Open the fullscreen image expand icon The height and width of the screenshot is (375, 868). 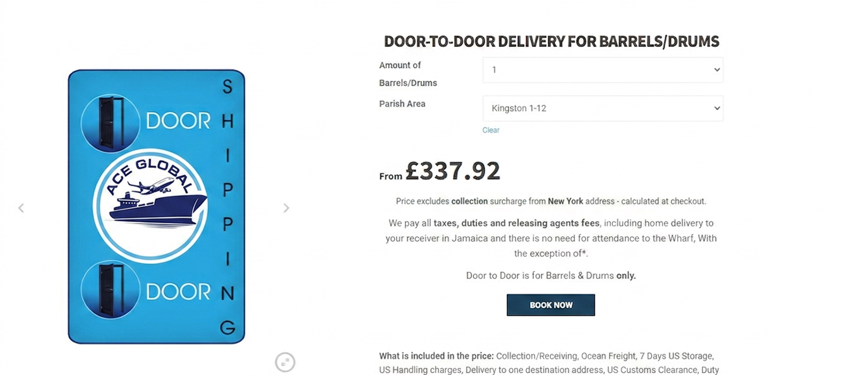(x=285, y=362)
